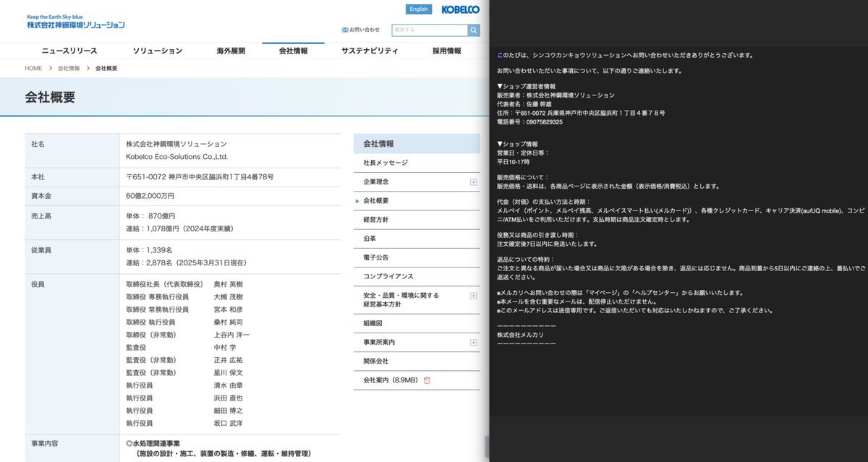The height and width of the screenshot is (462, 868).
Task: Expand 安全・品質・環境に関する経営基本方針 plus icon
Action: pyautogui.click(x=474, y=296)
